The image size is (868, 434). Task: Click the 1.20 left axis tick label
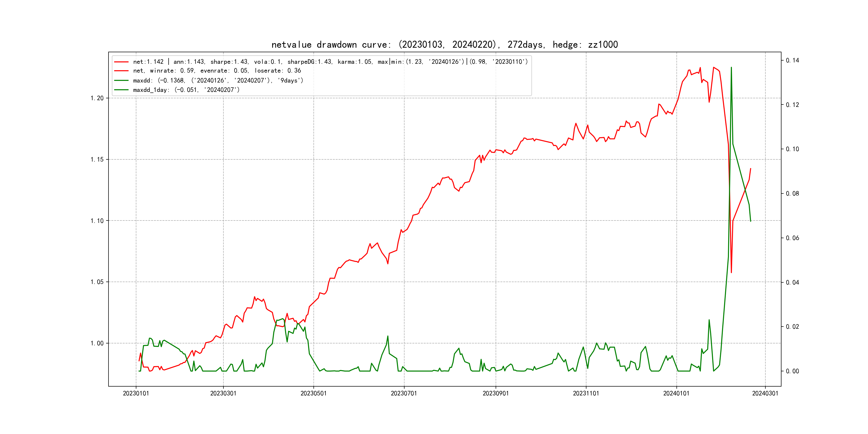coord(97,98)
